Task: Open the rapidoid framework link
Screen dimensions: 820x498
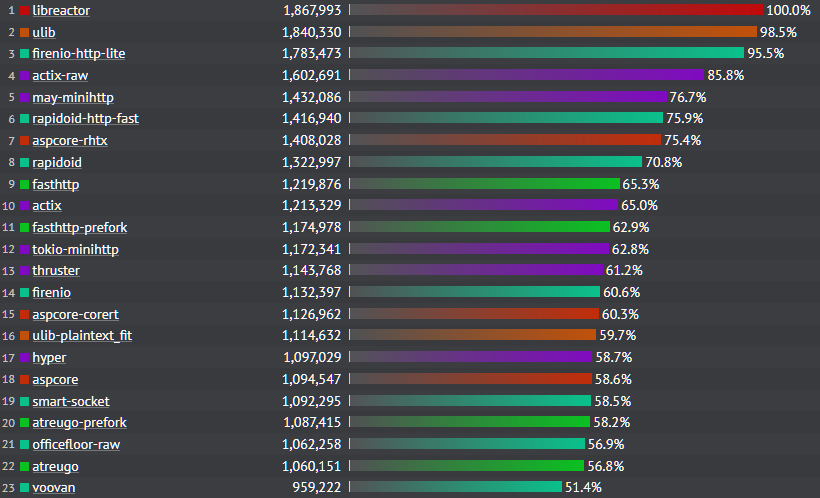Action: (56, 163)
